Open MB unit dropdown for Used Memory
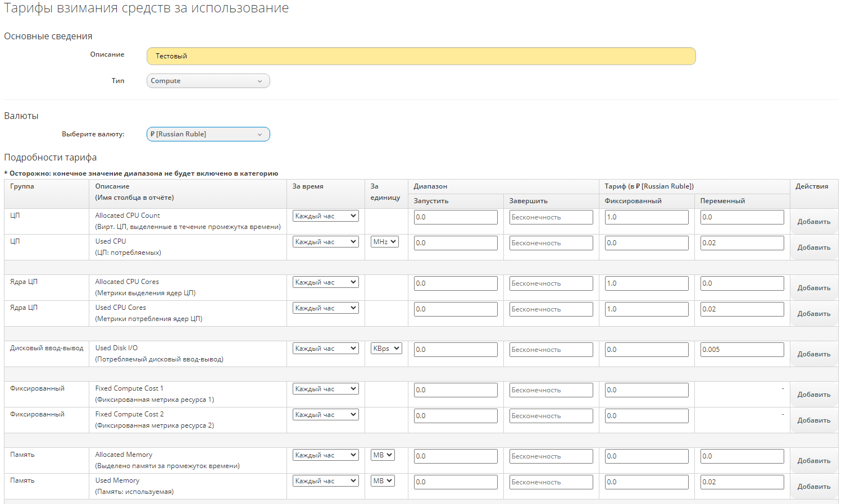 [x=383, y=481]
